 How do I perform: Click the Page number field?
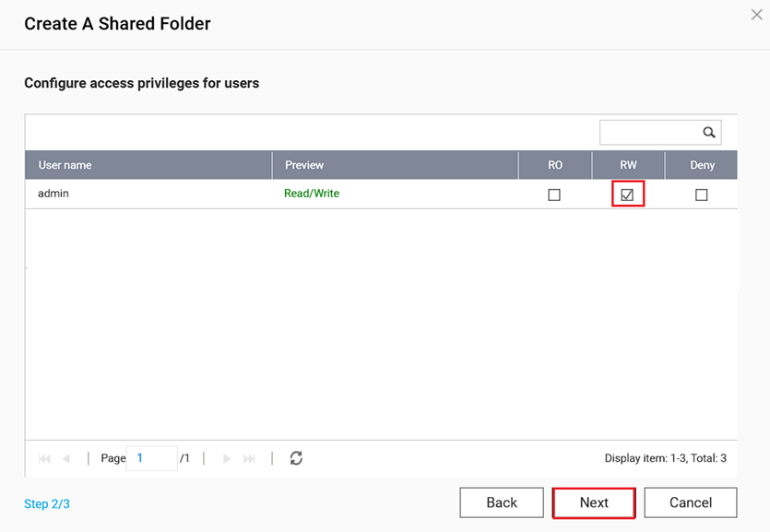pos(151,458)
